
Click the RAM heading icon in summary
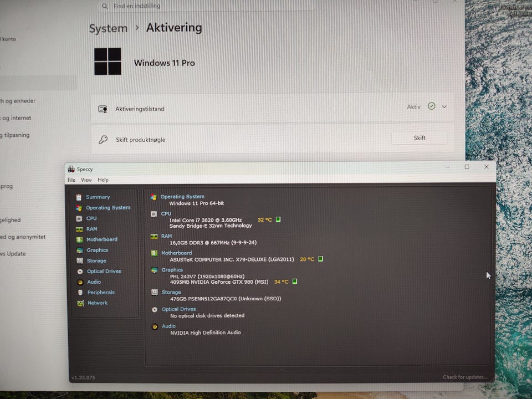(x=154, y=237)
